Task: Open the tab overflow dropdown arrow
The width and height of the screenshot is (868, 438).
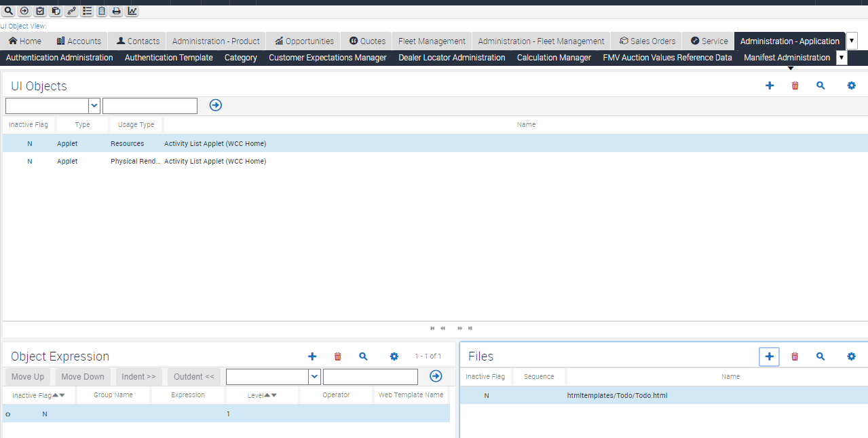Action: [852, 41]
